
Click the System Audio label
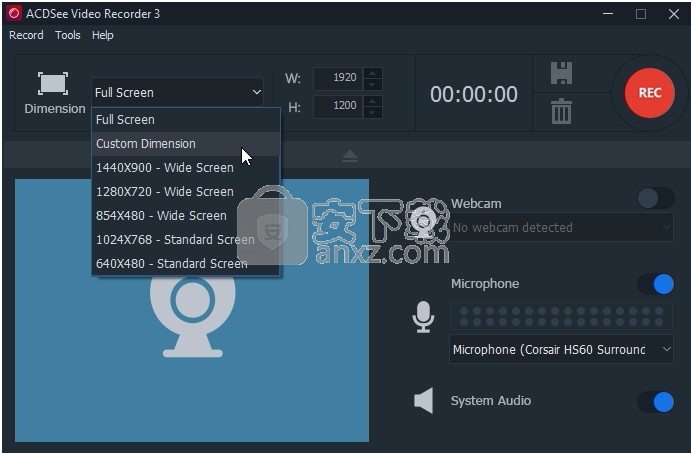pyautogui.click(x=491, y=401)
